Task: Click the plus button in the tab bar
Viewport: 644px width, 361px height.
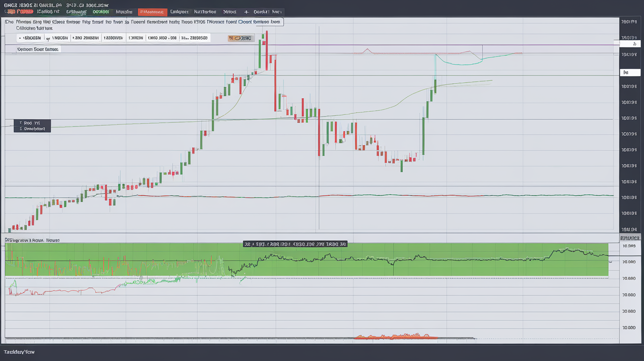Action: pyautogui.click(x=246, y=12)
